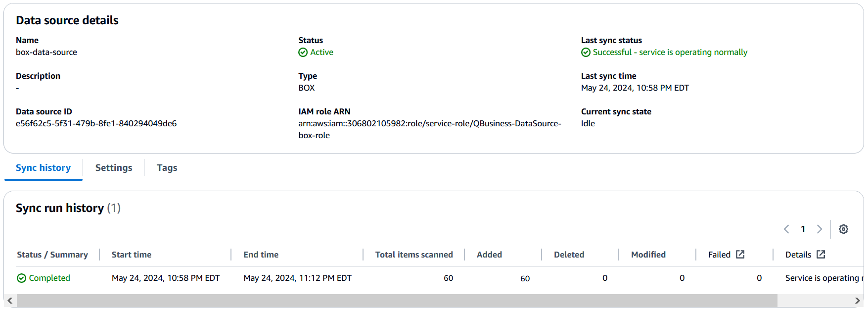Click the Type value BOX
This screenshot has height=311, width=868.
[x=307, y=88]
